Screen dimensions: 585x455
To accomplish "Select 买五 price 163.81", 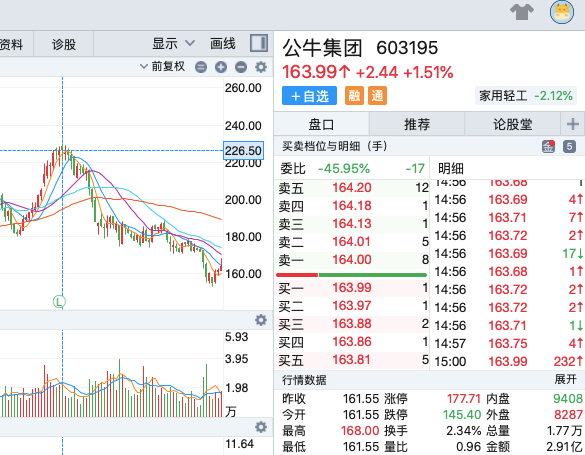I will (352, 360).
